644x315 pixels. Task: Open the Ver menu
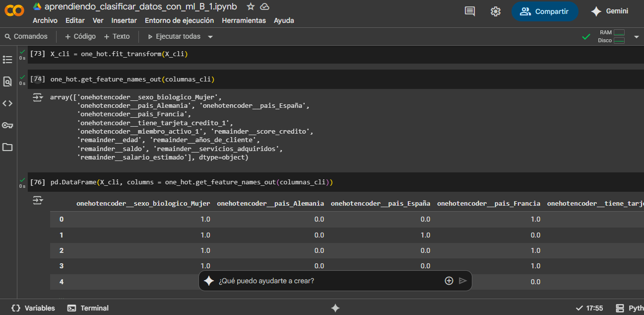(x=98, y=20)
